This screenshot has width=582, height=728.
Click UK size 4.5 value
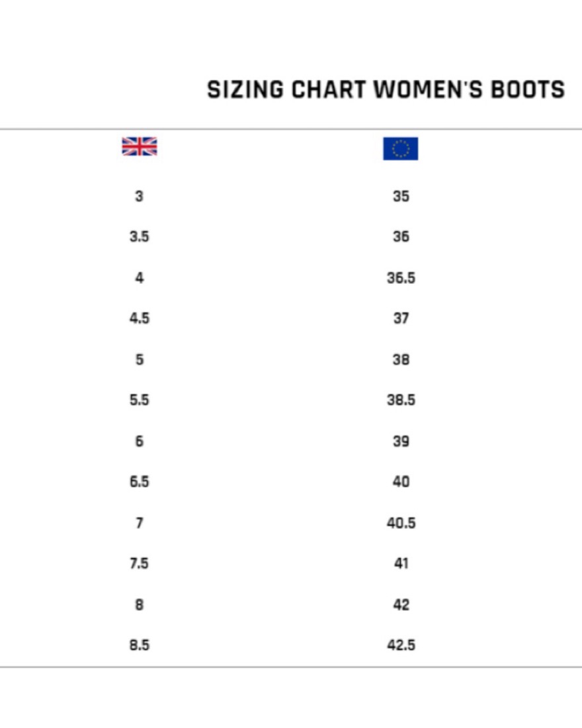click(x=140, y=318)
